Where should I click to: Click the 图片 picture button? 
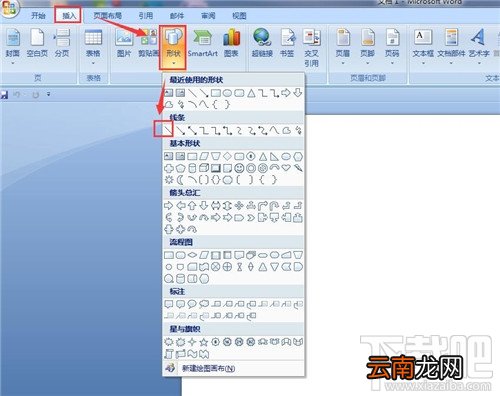coord(124,43)
